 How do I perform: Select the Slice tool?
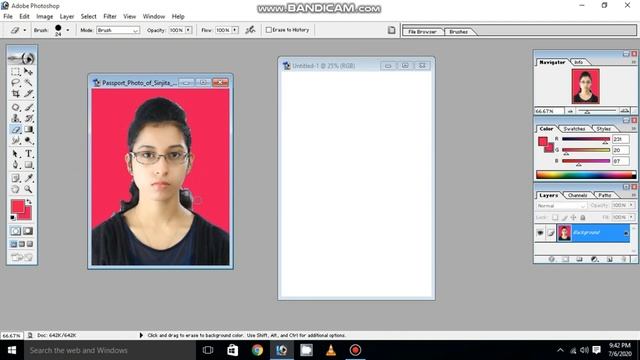[28, 94]
